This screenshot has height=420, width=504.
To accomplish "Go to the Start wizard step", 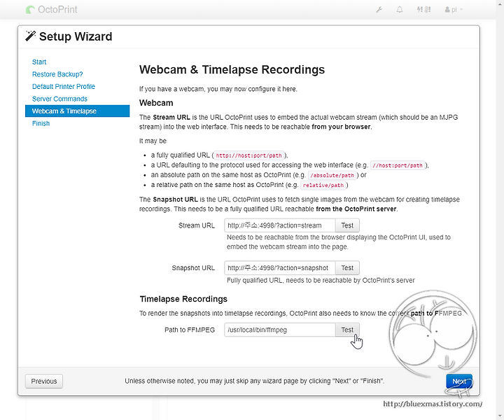I will [39, 62].
